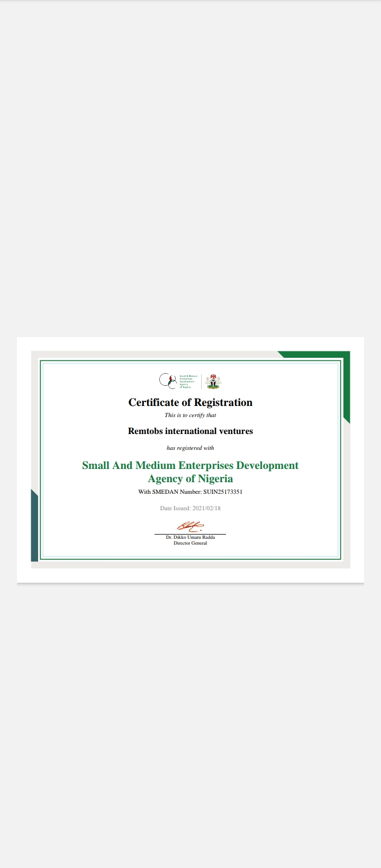Click the Remtobs international ventures name
This screenshot has height=868, width=381.
pos(190,431)
